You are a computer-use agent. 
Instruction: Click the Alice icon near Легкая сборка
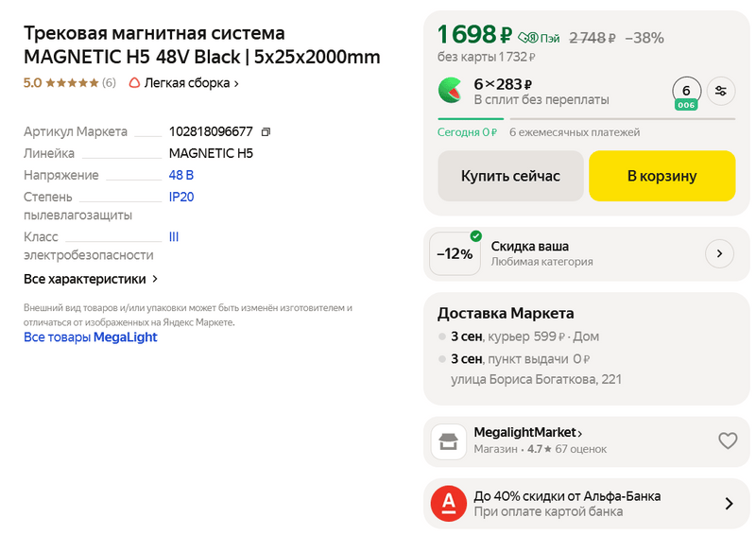(x=134, y=83)
